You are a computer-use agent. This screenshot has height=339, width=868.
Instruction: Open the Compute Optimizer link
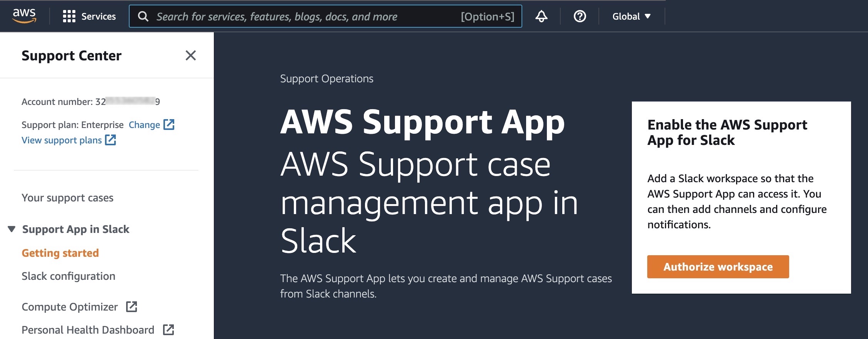point(70,307)
